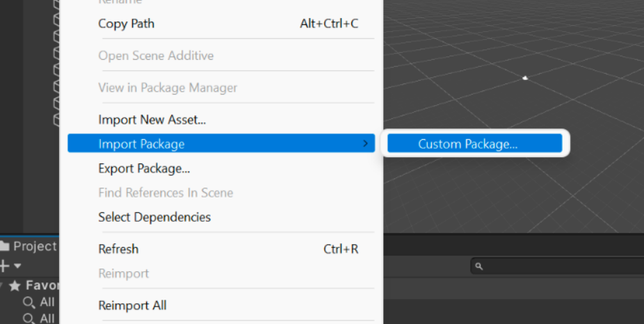Click the plus icon to create asset
The width and height of the screenshot is (644, 324).
pos(4,266)
